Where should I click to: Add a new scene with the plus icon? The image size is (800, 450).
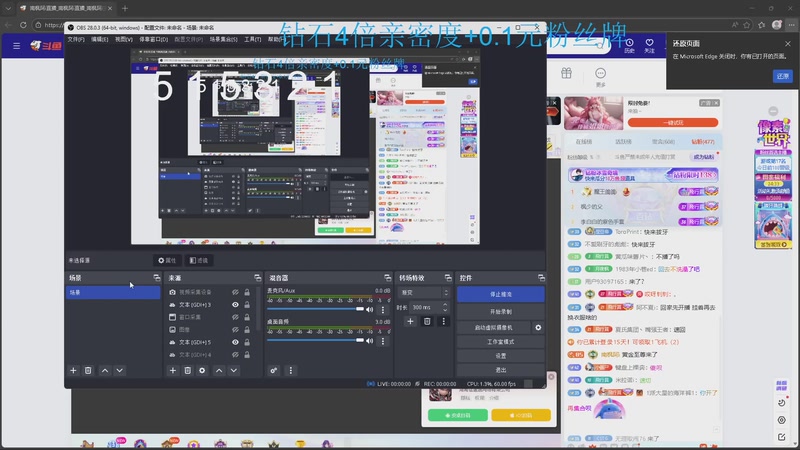(73, 370)
